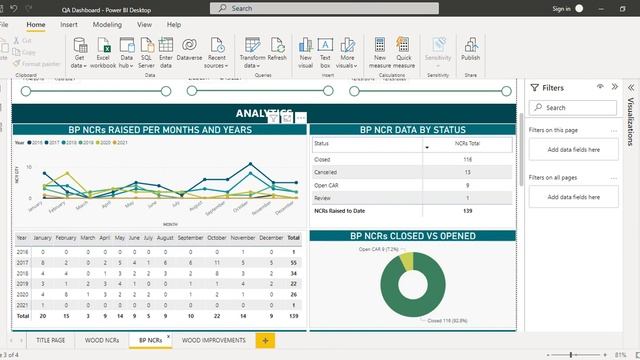
Task: Open the Data hub dropdown arrow
Action: click(132, 66)
